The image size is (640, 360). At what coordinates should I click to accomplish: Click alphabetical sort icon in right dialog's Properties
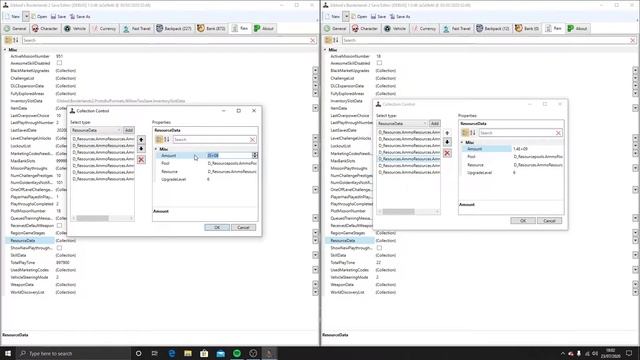(x=473, y=133)
